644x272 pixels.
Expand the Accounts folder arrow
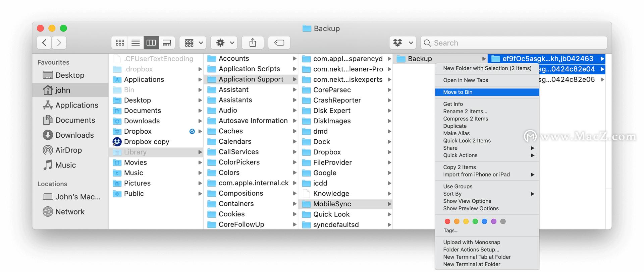[294, 59]
